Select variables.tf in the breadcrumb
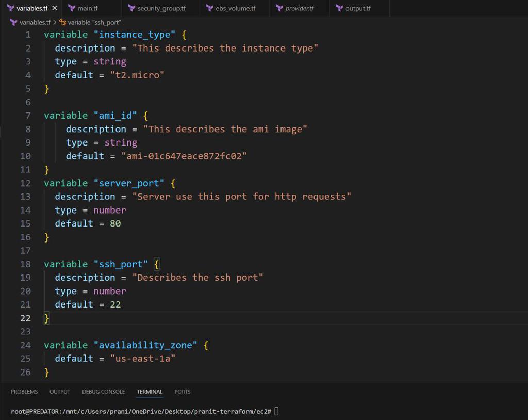The width and height of the screenshot is (528, 420). point(35,22)
